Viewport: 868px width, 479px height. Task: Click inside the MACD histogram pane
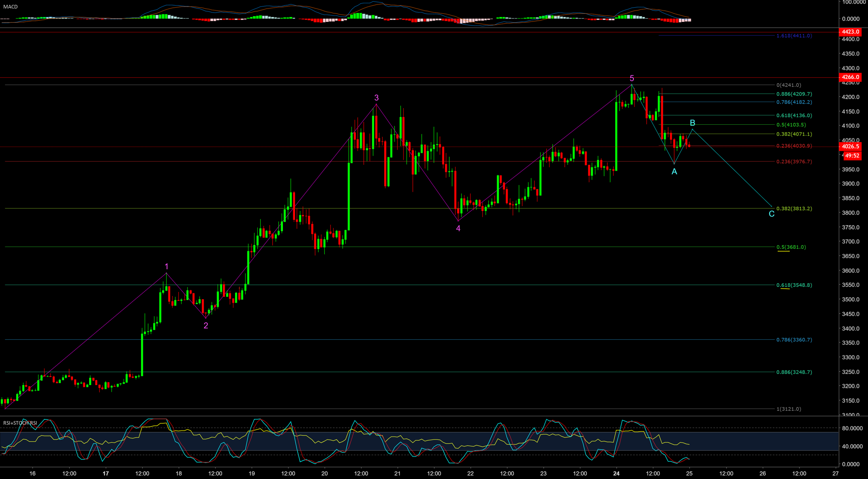(284, 17)
